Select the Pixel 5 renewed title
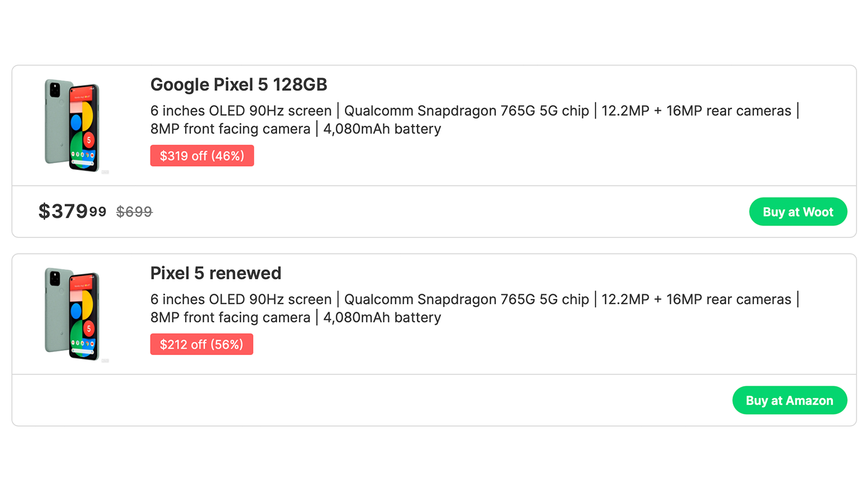868x488 pixels. [215, 273]
